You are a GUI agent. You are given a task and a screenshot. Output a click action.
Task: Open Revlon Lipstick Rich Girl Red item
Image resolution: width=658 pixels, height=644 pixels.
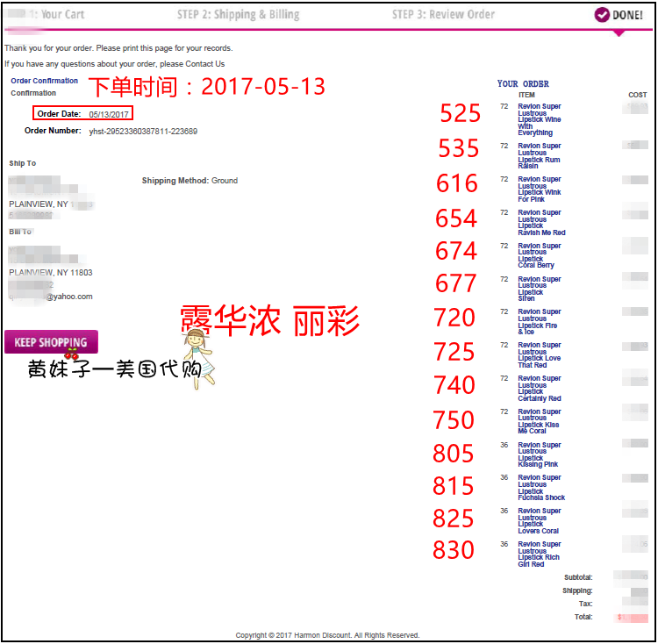[540, 555]
